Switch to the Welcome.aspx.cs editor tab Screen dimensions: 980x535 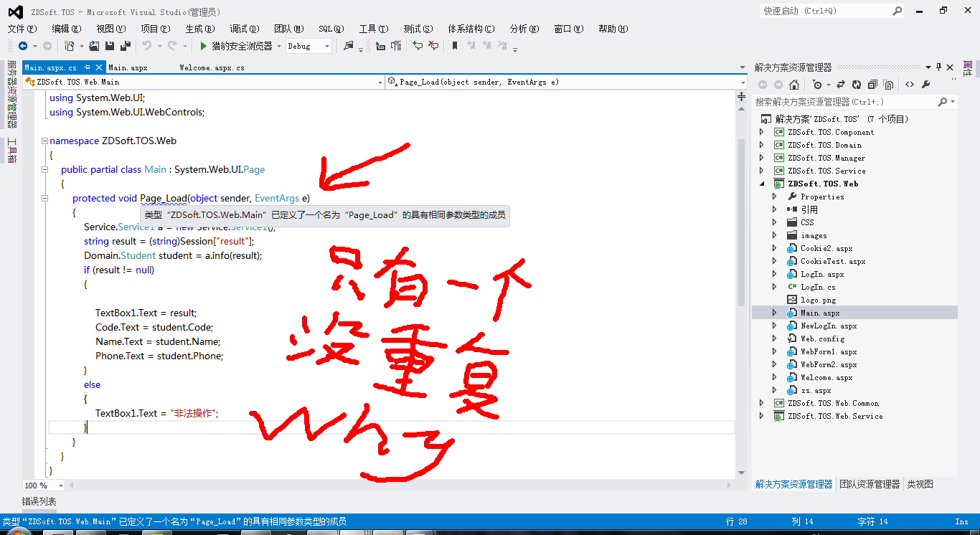[x=212, y=67]
